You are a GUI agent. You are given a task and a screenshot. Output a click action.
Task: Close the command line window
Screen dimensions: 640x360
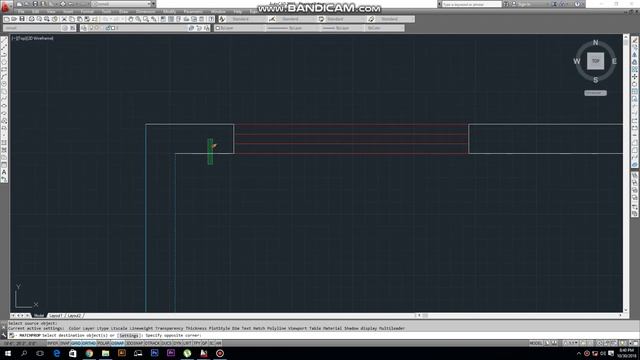coord(4,327)
